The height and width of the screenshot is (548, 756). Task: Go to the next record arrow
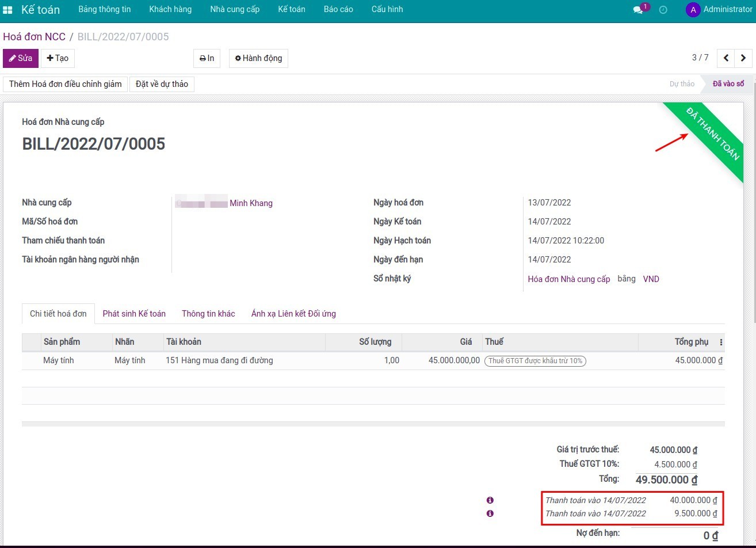click(743, 58)
